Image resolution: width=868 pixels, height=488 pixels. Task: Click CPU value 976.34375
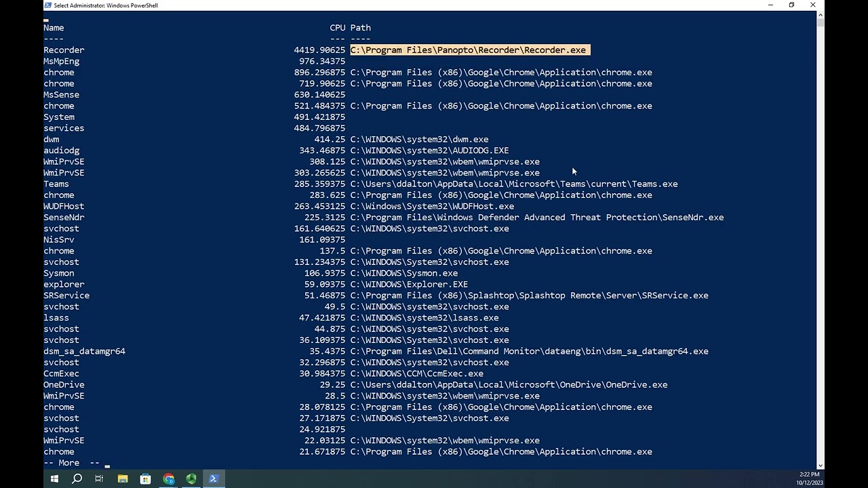[322, 61]
